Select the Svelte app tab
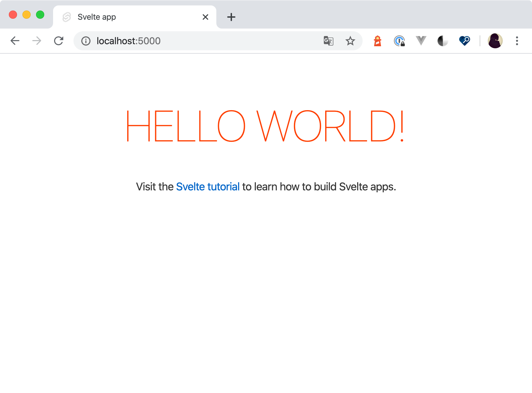Image resolution: width=532 pixels, height=393 pixels. pos(135,17)
